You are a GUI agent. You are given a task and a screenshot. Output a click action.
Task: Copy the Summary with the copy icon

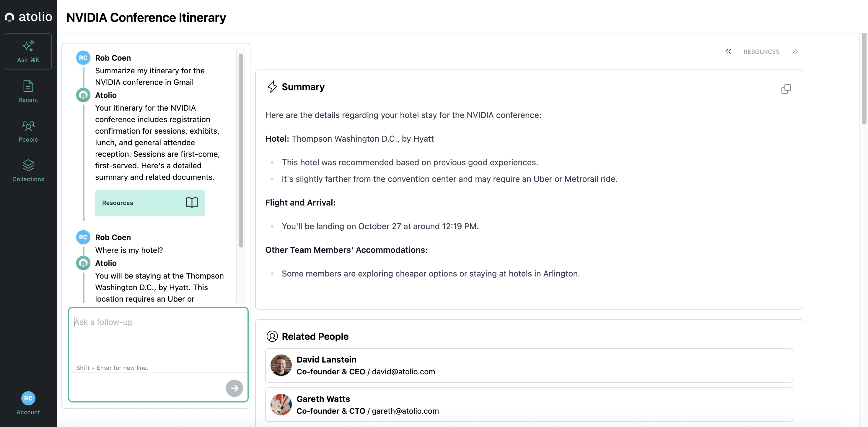[786, 89]
